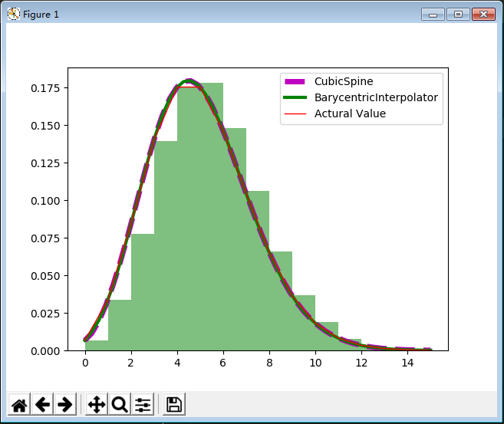Click the CubicSpine legend label
Image resolution: width=504 pixels, height=424 pixels.
344,81
